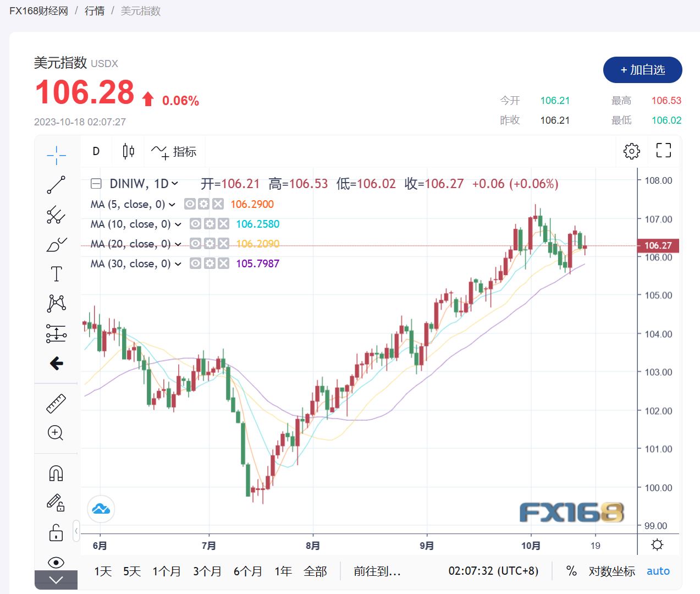
Task: Select the 3个月 time range
Action: [x=207, y=571]
